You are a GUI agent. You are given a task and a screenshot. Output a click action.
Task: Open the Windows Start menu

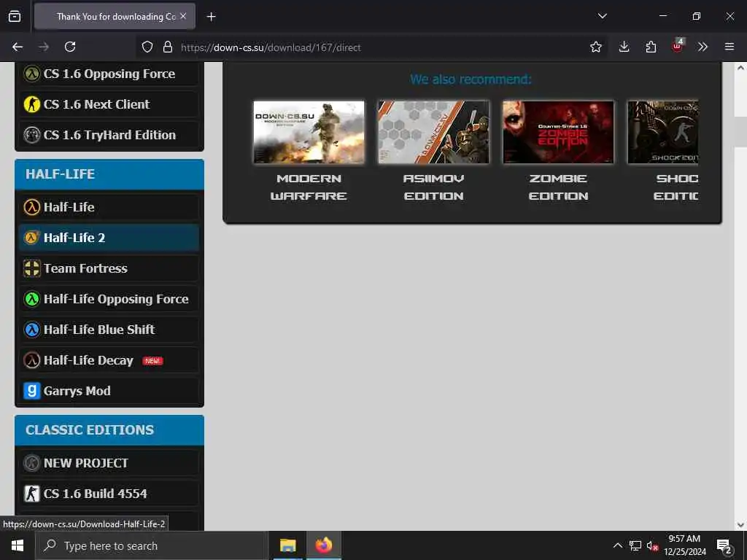(x=18, y=545)
